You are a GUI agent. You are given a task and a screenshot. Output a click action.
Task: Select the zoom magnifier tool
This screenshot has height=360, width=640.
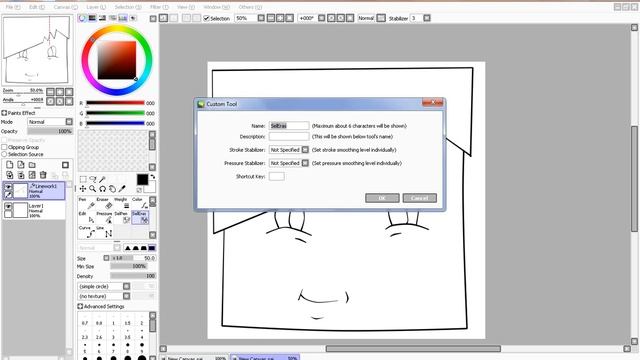point(93,189)
